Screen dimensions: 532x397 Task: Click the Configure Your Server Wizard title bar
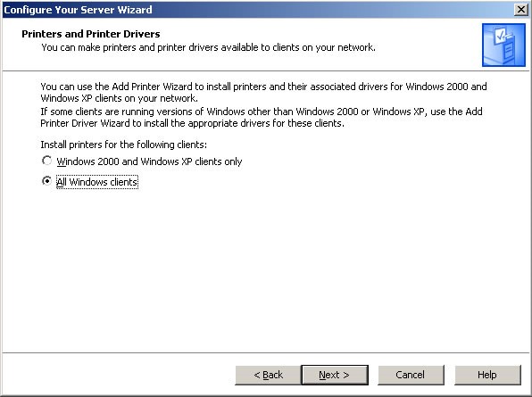[258, 10]
